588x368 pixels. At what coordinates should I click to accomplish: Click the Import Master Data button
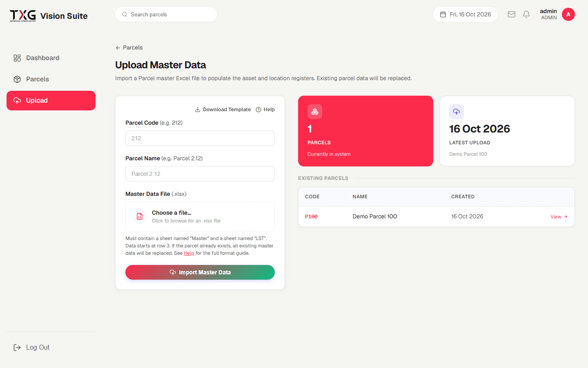[200, 272]
